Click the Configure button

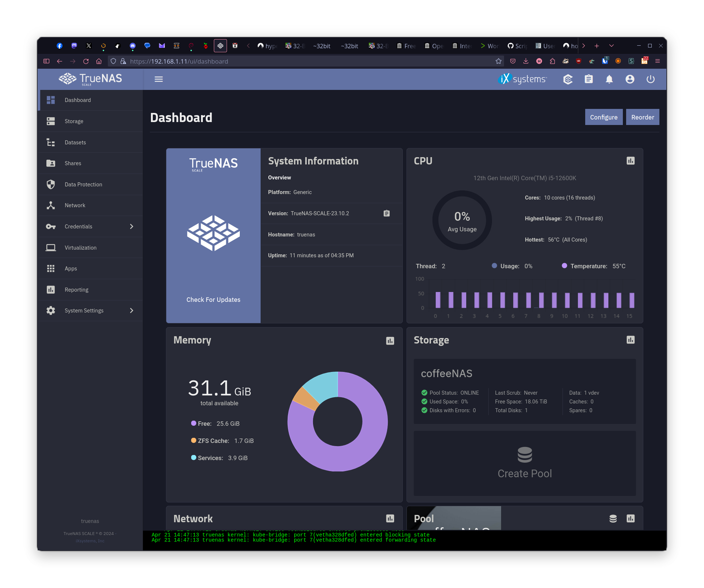pyautogui.click(x=603, y=117)
